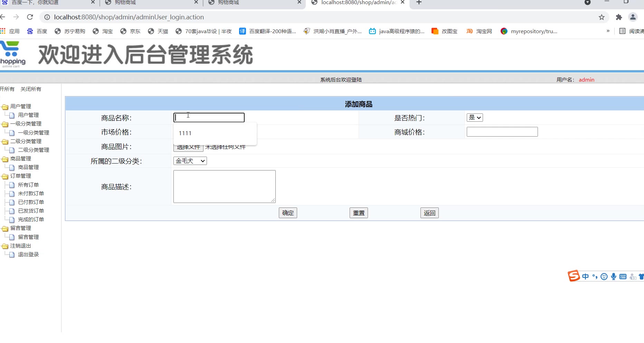Focus the 商品名称 input field
The height and width of the screenshot is (343, 644).
(x=209, y=118)
